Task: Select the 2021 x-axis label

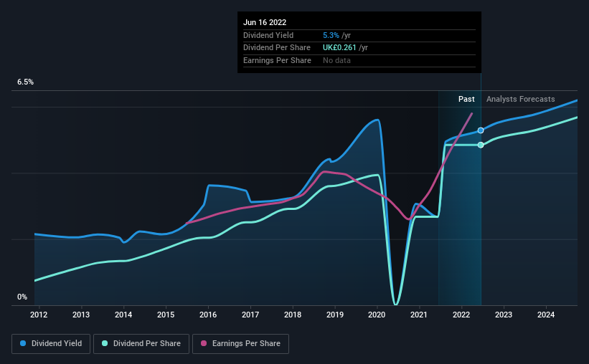Action: click(x=418, y=315)
